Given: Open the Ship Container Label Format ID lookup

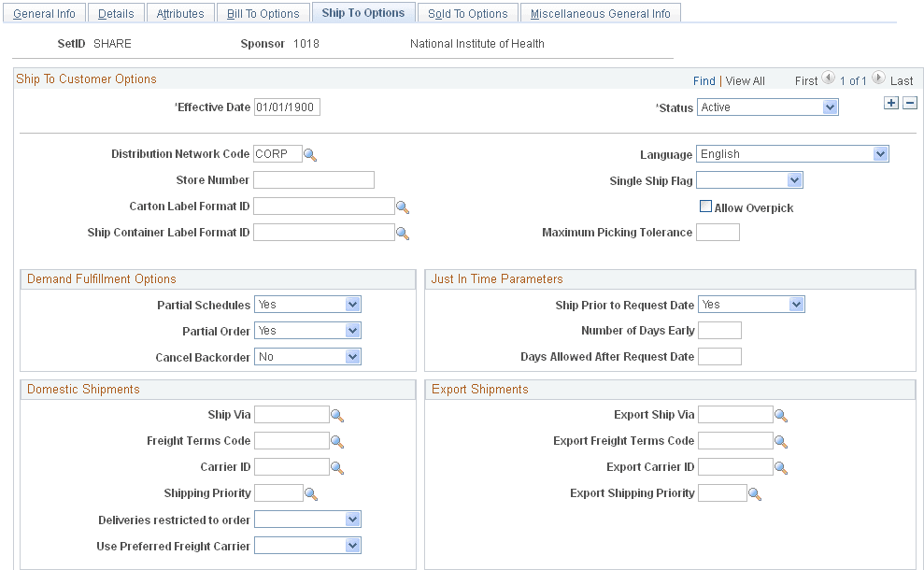Looking at the screenshot, I should pyautogui.click(x=403, y=233).
